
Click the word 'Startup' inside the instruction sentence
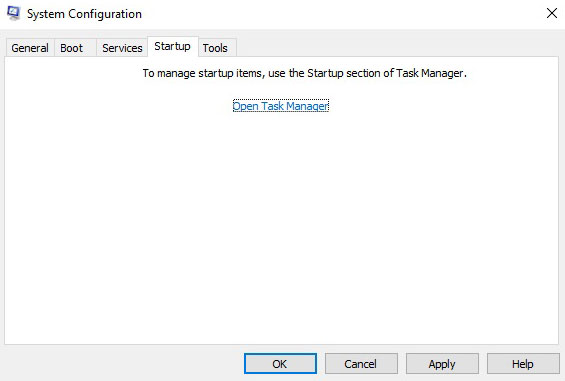325,73
